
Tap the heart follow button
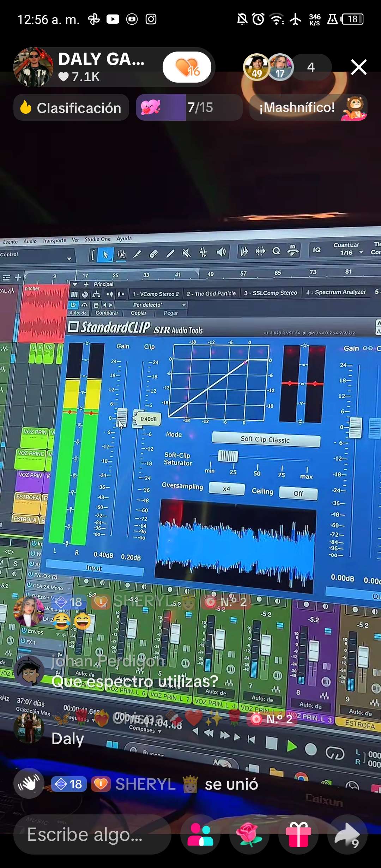187,67
